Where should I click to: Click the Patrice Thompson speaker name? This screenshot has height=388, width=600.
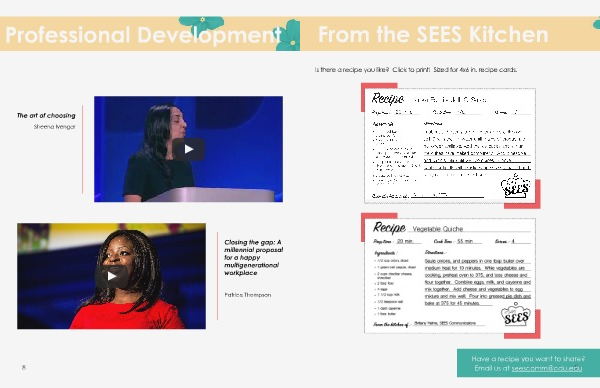coord(248,295)
